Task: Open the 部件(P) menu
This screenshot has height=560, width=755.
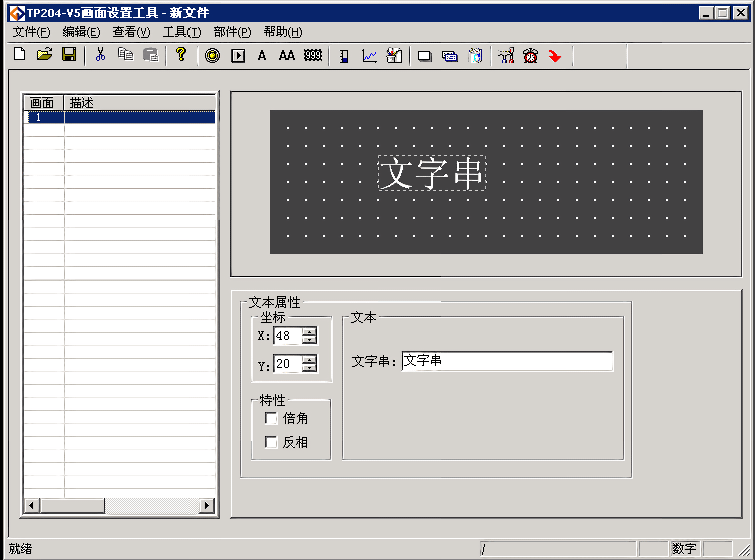Action: pyautogui.click(x=232, y=32)
